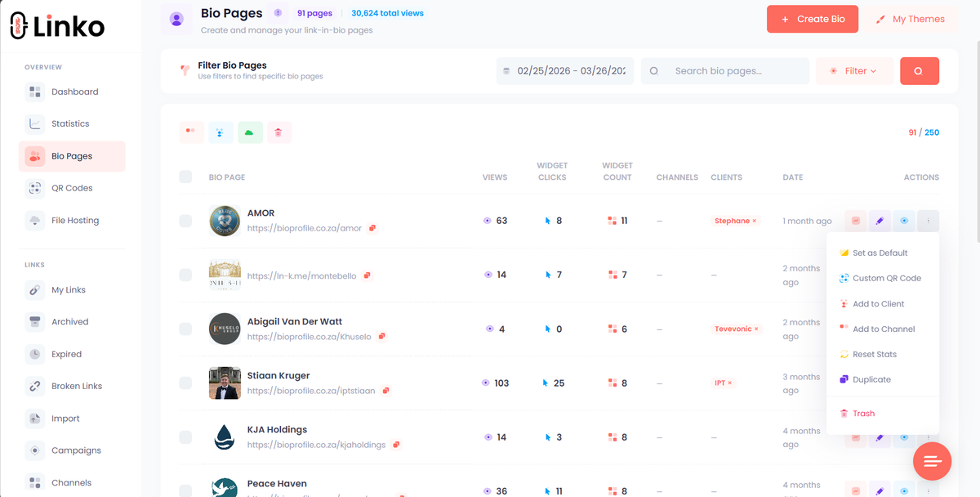Check the checkbox on the KJA Holdings row
The image size is (980, 497).
point(185,437)
